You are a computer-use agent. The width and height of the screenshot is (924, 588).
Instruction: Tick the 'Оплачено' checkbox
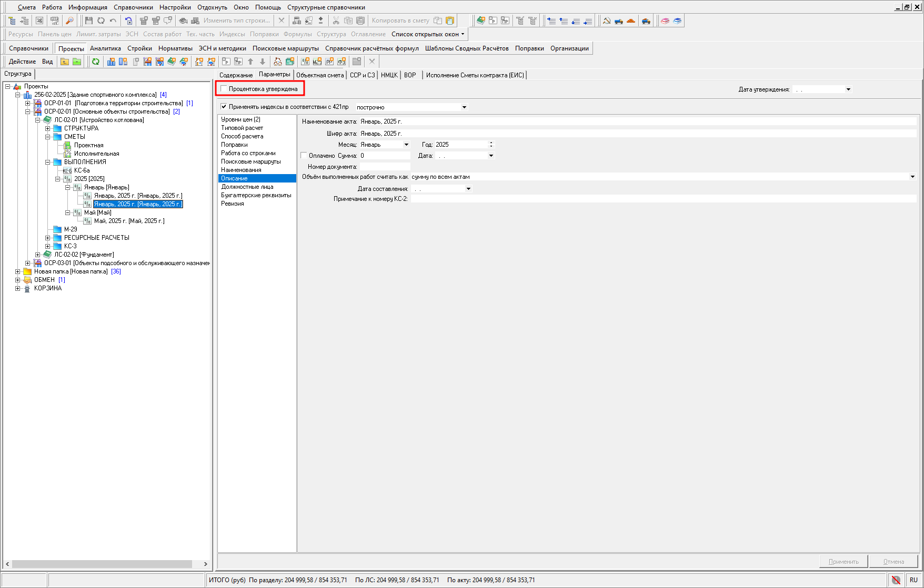(x=304, y=156)
